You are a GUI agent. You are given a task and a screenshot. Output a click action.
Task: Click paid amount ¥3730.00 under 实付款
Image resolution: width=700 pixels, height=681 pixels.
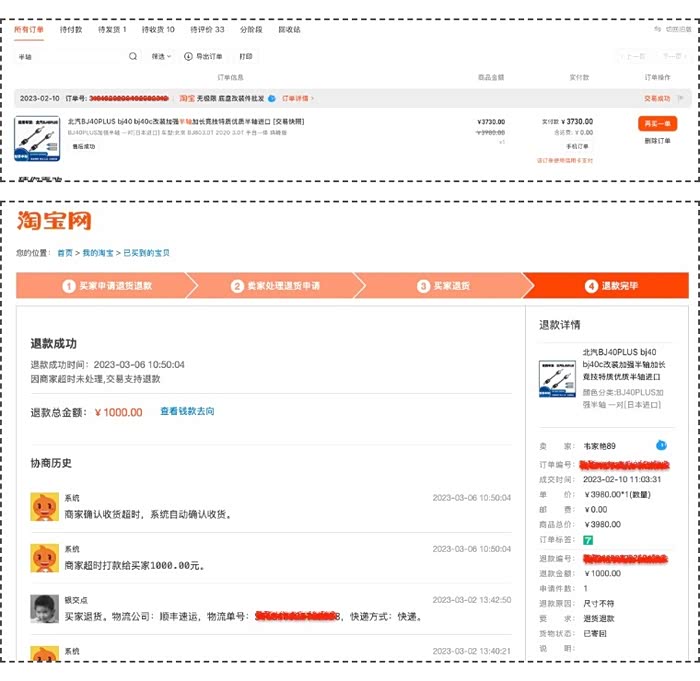pos(577,121)
